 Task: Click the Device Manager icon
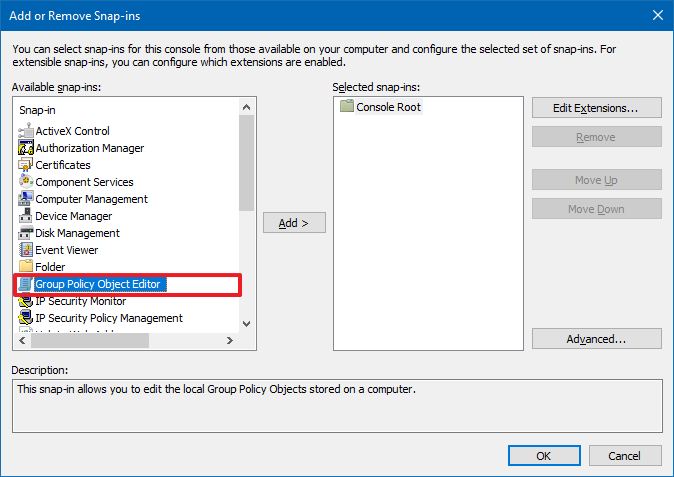point(26,216)
